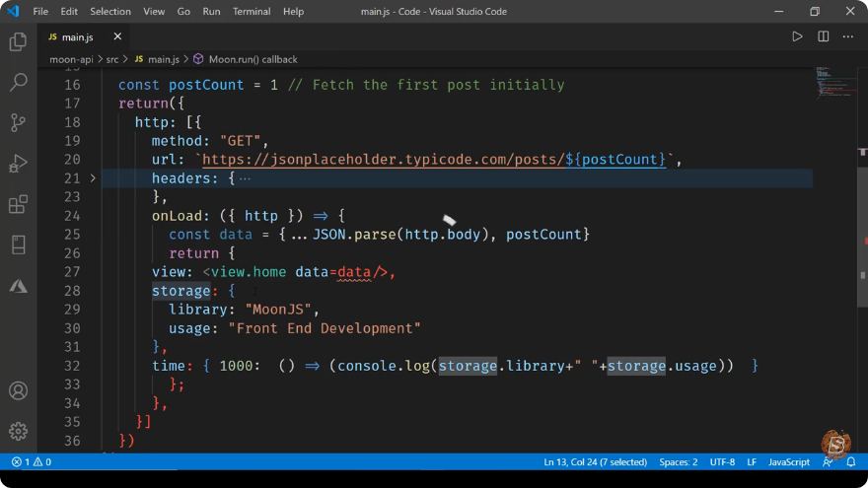Click the Ln 13, Col 24 position indicator

pyautogui.click(x=595, y=461)
